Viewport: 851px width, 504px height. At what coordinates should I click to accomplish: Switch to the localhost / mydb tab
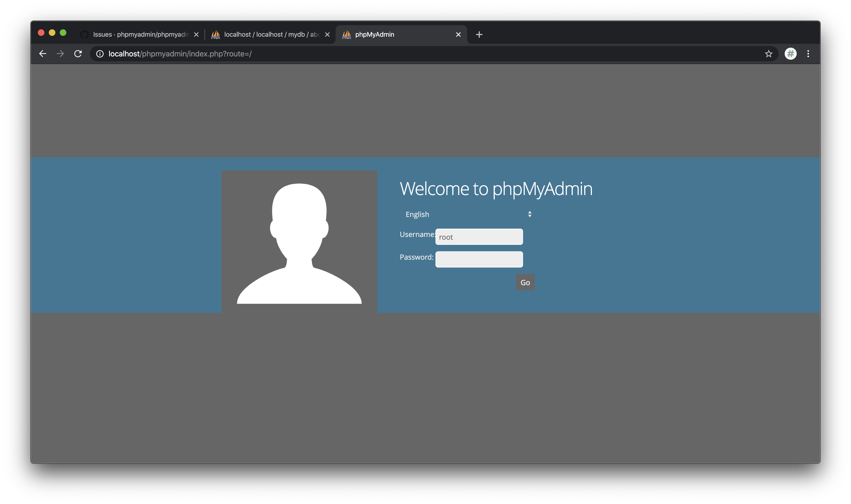270,34
